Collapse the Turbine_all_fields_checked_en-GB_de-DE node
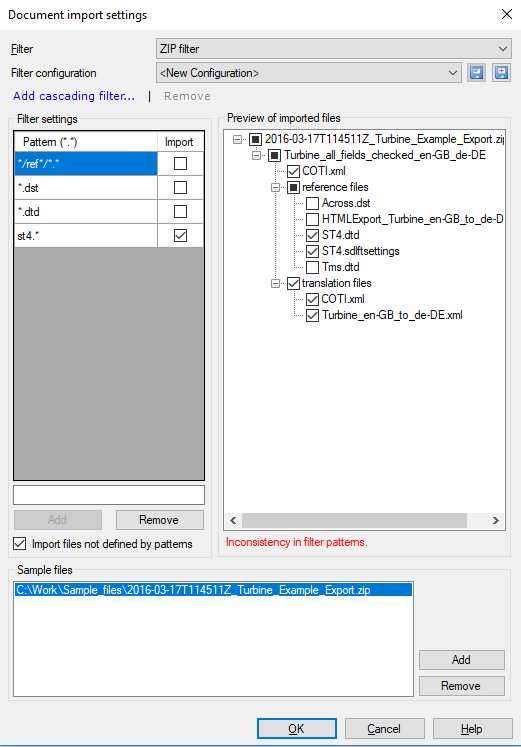 tap(256, 155)
